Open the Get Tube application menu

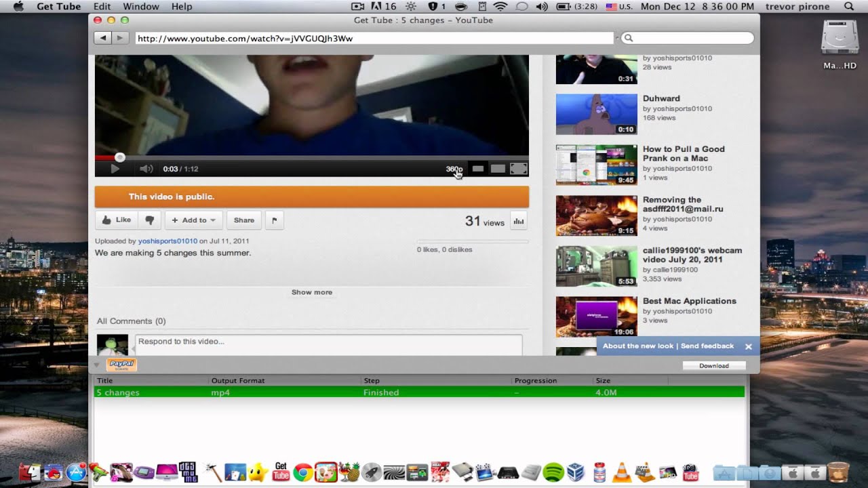click(58, 7)
